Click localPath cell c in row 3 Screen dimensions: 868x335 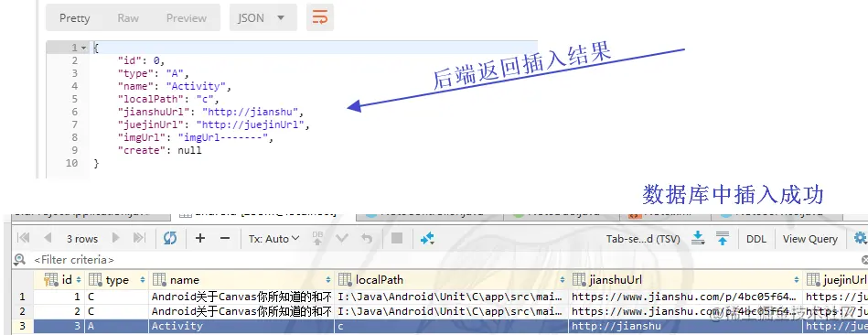click(x=452, y=326)
